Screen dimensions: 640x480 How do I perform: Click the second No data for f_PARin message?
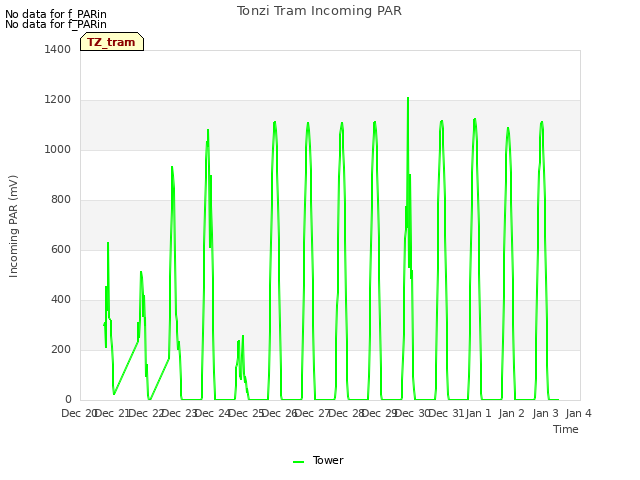[x=56, y=24]
